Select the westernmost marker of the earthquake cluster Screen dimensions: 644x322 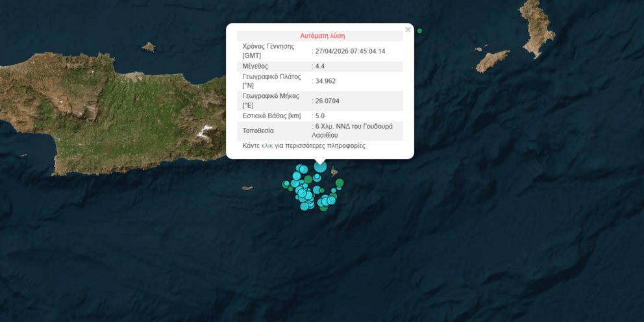coord(286,185)
